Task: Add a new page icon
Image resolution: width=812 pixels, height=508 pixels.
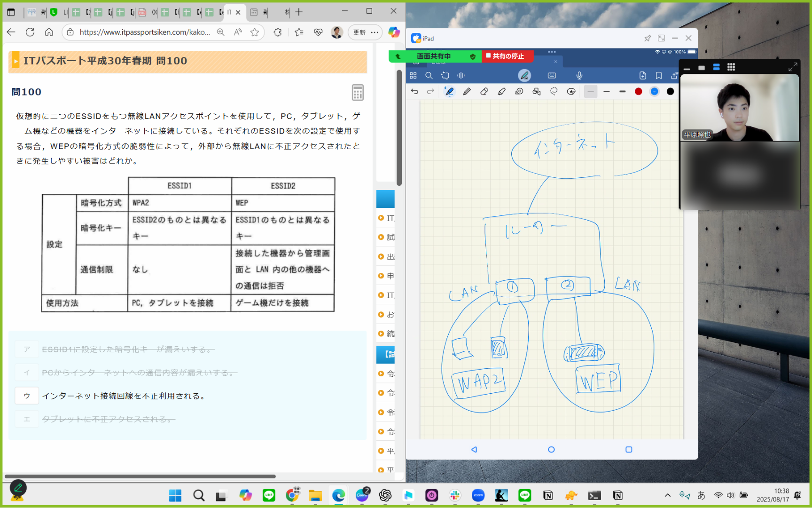Action: tap(643, 76)
